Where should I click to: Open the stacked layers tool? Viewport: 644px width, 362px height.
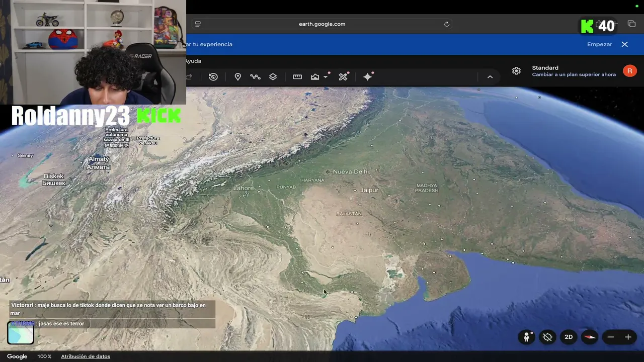pyautogui.click(x=273, y=77)
